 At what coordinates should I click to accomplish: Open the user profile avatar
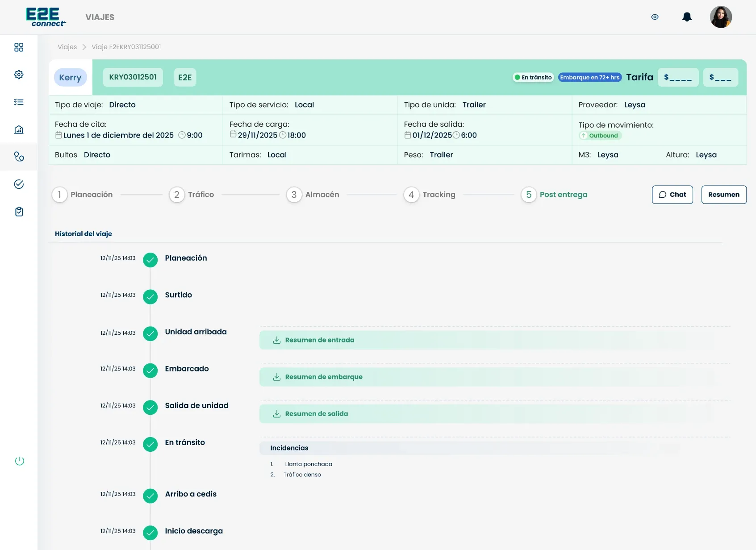pos(721,17)
